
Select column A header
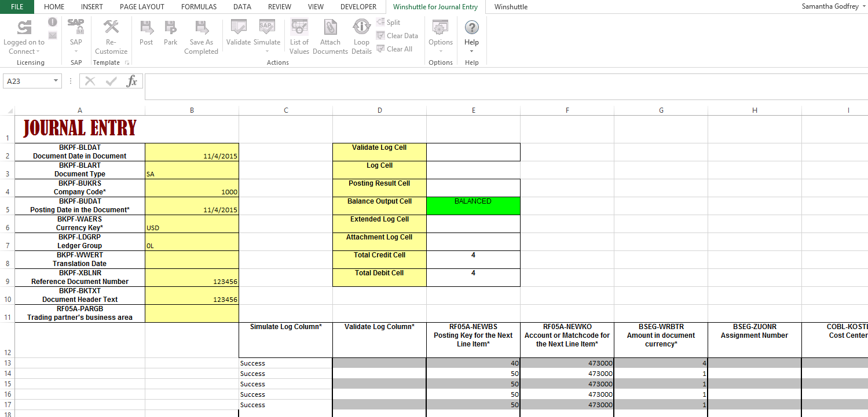pos(80,110)
